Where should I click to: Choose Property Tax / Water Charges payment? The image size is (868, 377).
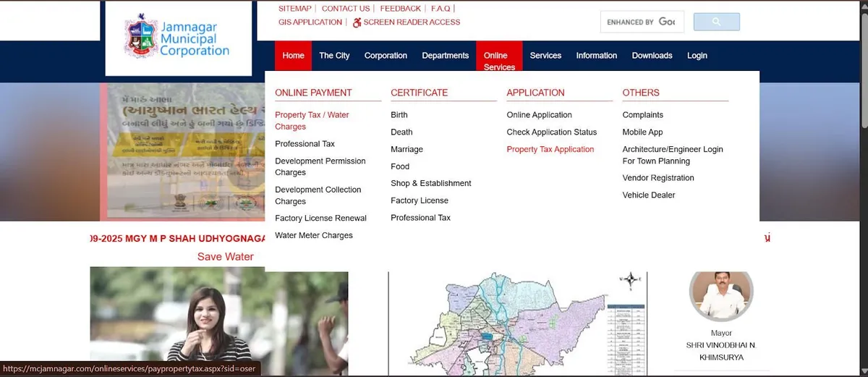pyautogui.click(x=312, y=121)
